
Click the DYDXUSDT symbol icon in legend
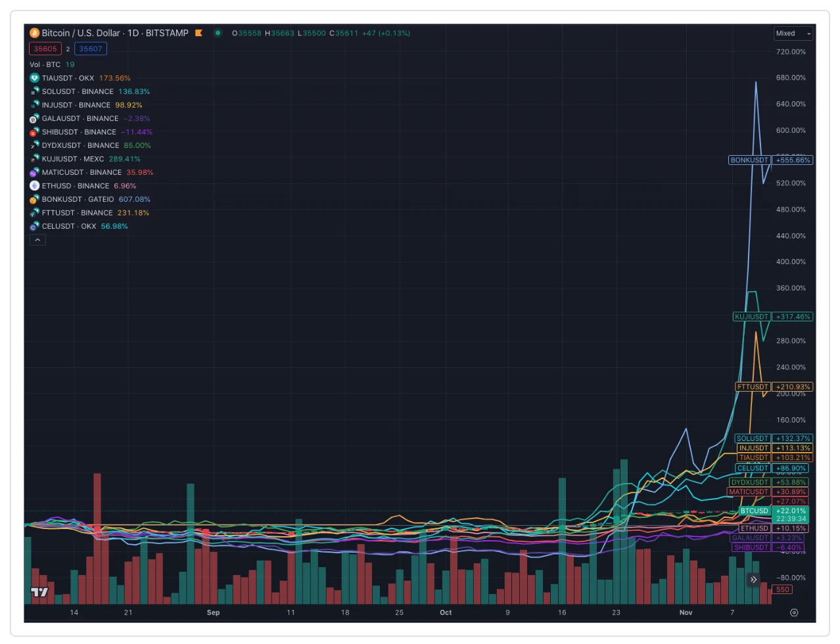34,145
